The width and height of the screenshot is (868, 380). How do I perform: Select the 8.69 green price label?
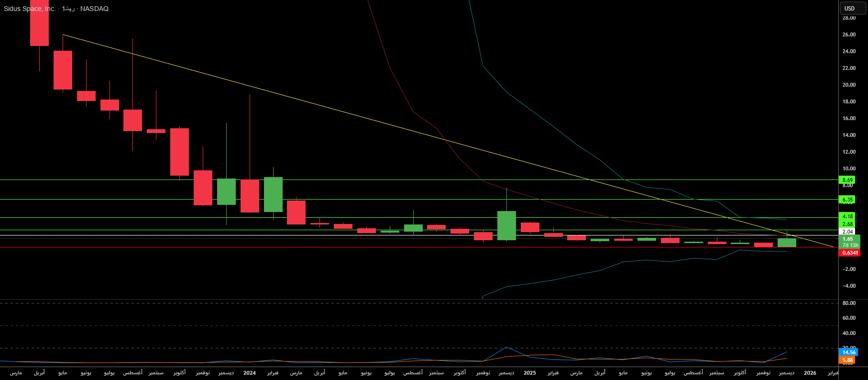(847, 180)
